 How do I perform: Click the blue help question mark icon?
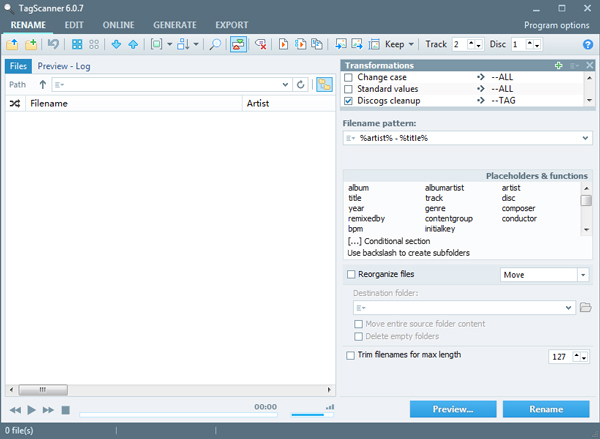click(588, 44)
